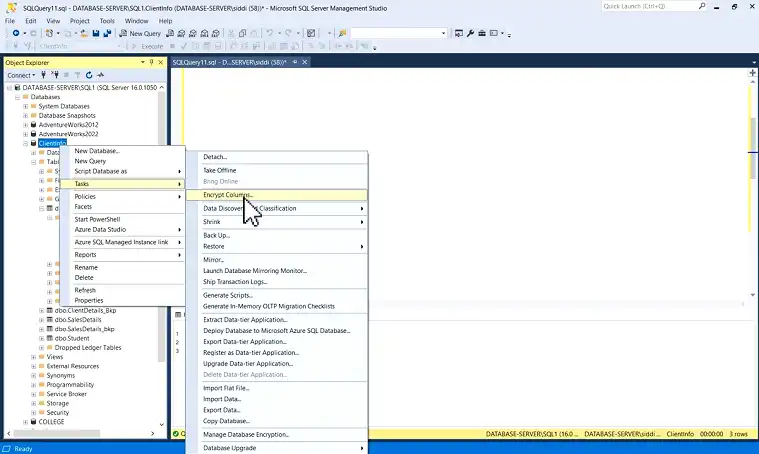Click the navigate Back circular arrow icon

pos(16,33)
